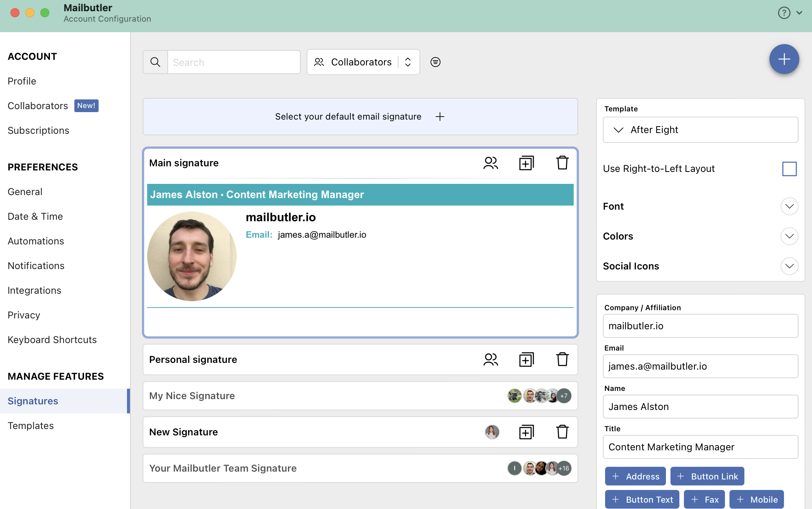The width and height of the screenshot is (812, 509).
Task: Open the help question mark icon
Action: (x=784, y=13)
